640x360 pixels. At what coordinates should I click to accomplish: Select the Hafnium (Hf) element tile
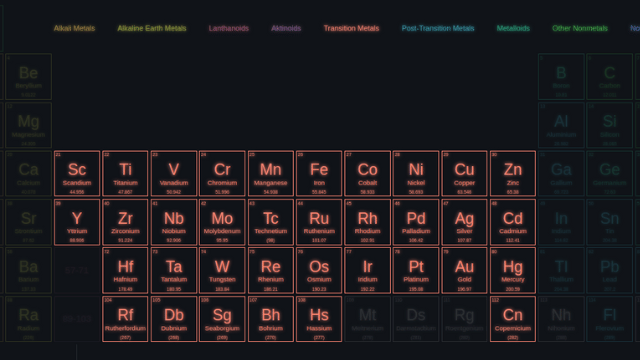tap(125, 270)
